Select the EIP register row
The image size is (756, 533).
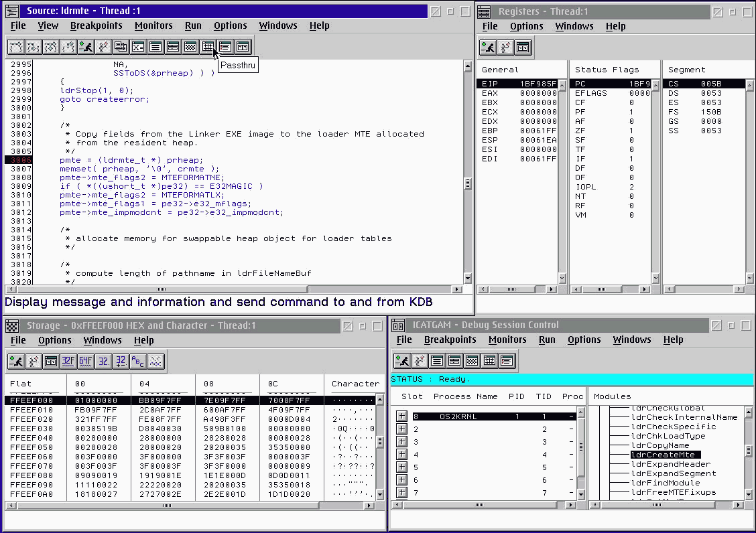[x=517, y=84]
